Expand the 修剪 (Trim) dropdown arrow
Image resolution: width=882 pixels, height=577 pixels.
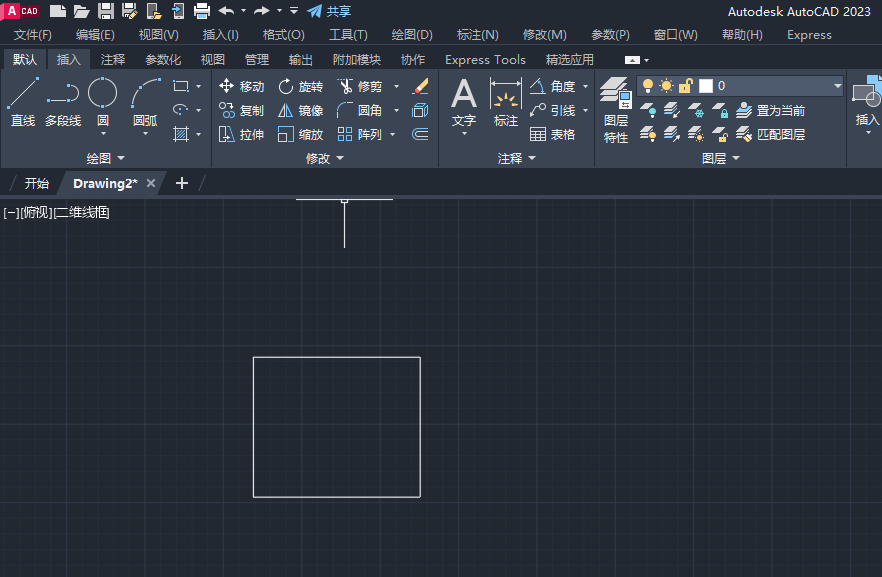click(396, 87)
